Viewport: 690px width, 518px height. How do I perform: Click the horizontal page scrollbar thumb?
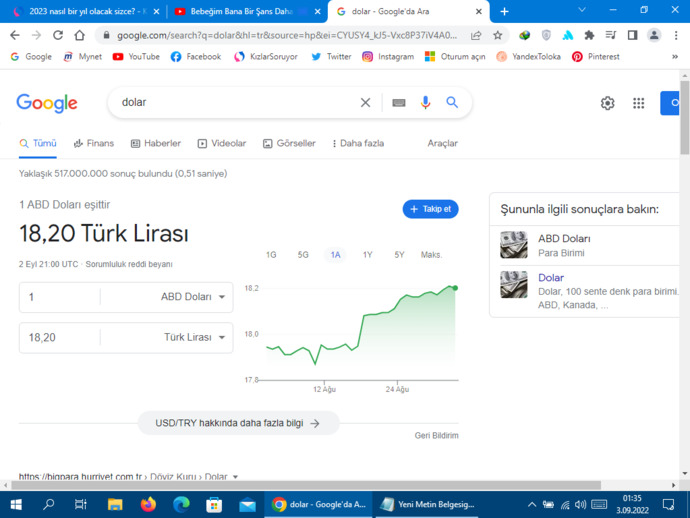point(306,485)
